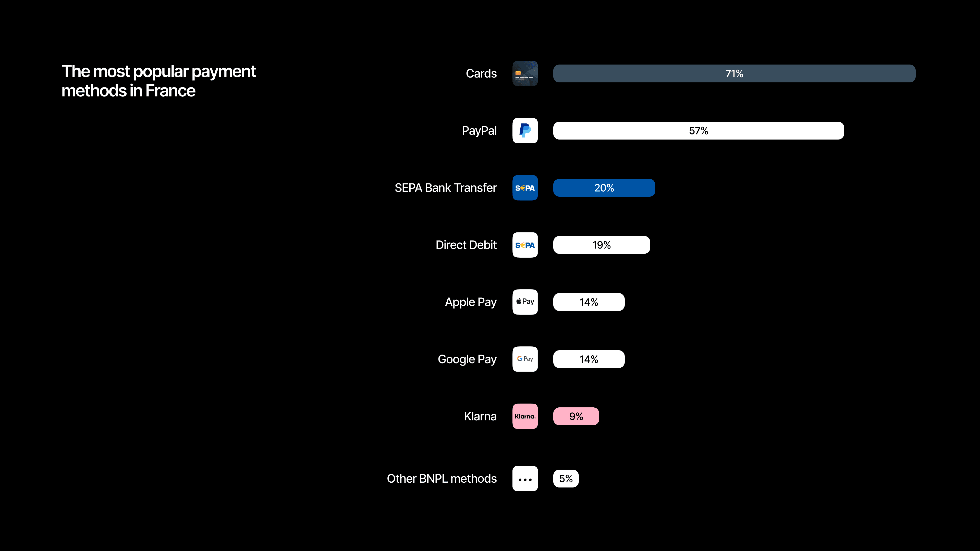The width and height of the screenshot is (980, 551).
Task: Click the Direct Debit label text
Action: click(466, 245)
